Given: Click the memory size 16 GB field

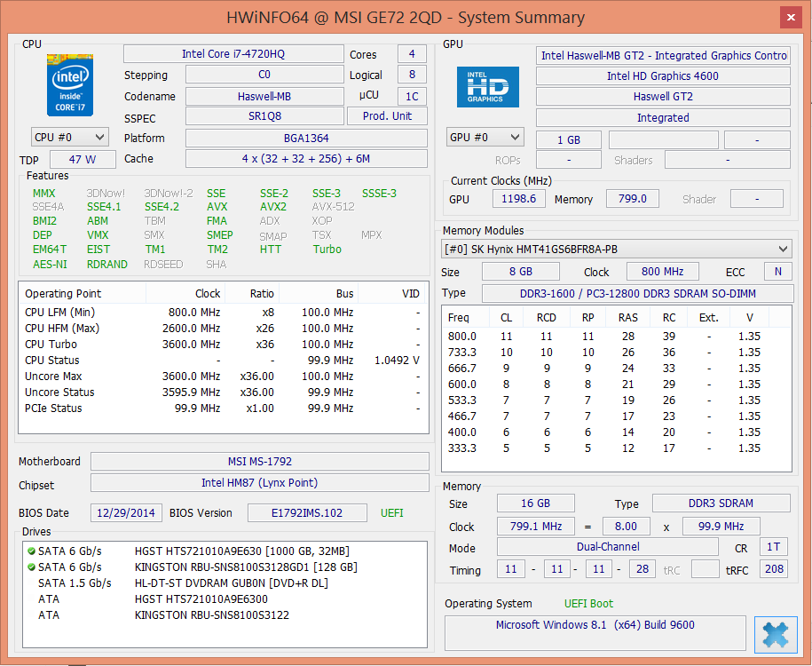Looking at the screenshot, I should pos(535,503).
